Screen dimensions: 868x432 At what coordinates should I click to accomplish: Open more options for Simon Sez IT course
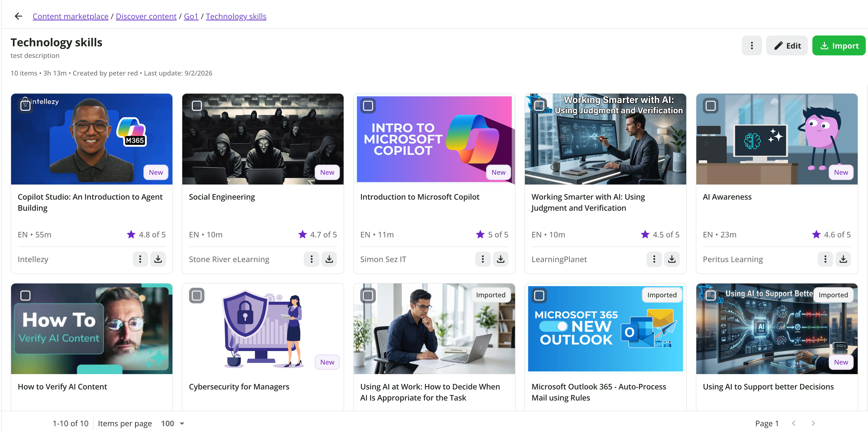point(483,259)
